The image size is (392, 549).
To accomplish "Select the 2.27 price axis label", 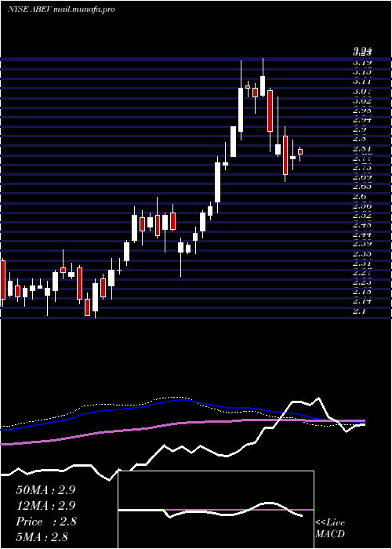I will pyautogui.click(x=362, y=272).
